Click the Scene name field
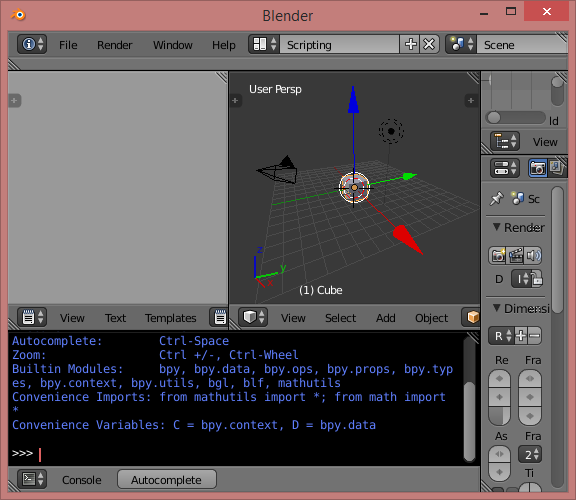The image size is (576, 500). tap(522, 44)
